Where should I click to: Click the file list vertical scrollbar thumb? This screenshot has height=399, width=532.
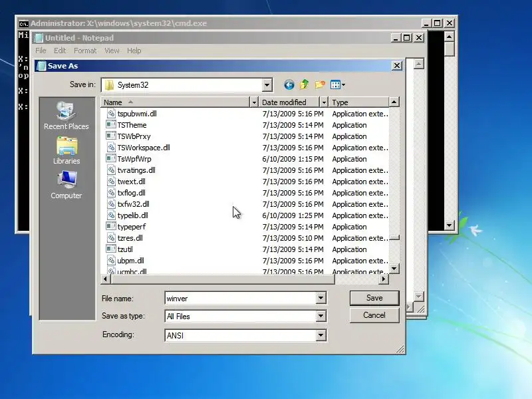(x=394, y=237)
